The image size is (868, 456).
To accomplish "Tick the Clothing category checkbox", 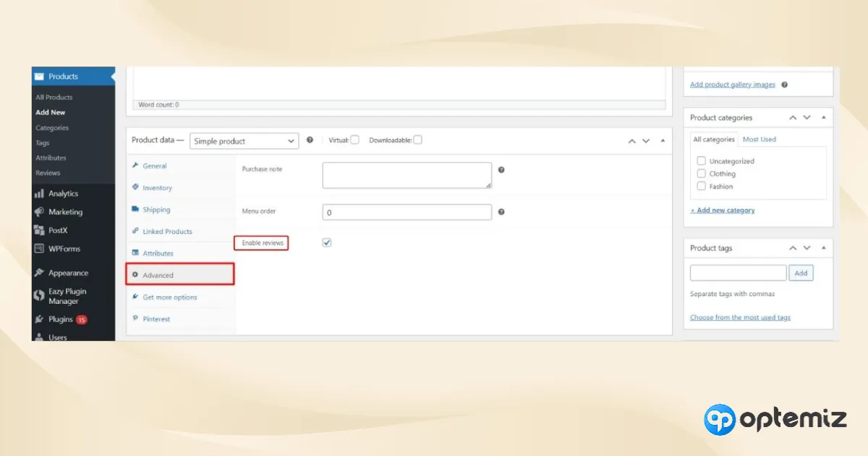I will [x=701, y=174].
